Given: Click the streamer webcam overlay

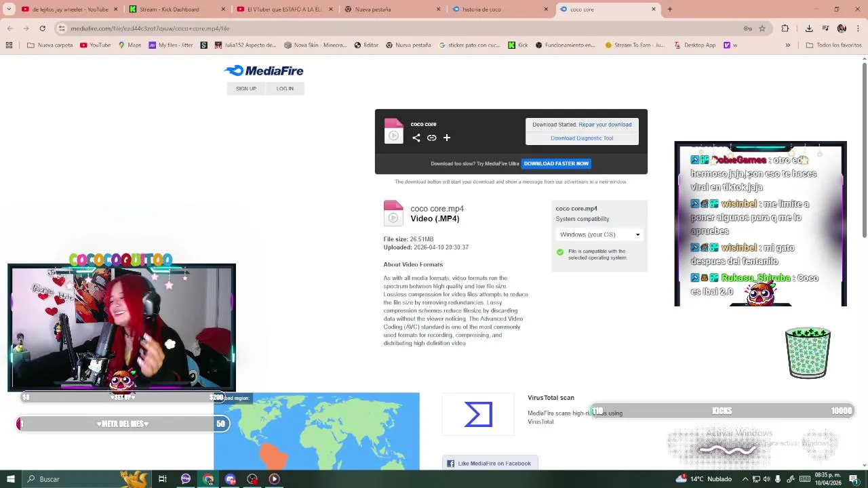Looking at the screenshot, I should click(x=121, y=328).
